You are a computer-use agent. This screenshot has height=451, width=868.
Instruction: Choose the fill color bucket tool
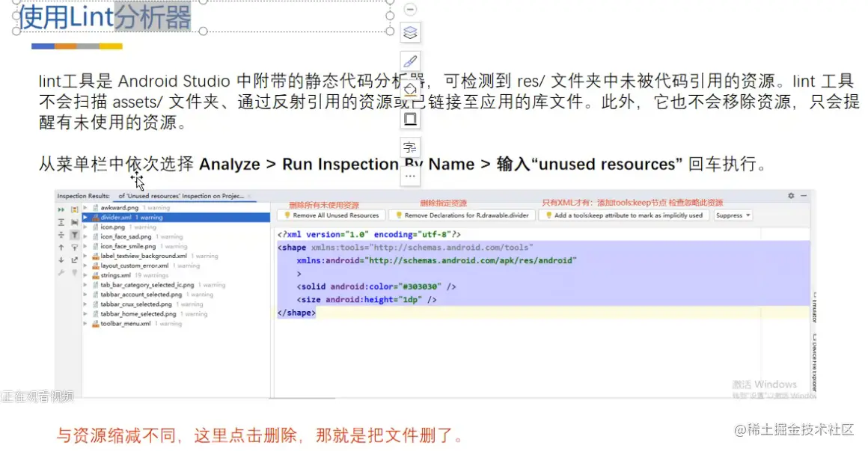(410, 90)
